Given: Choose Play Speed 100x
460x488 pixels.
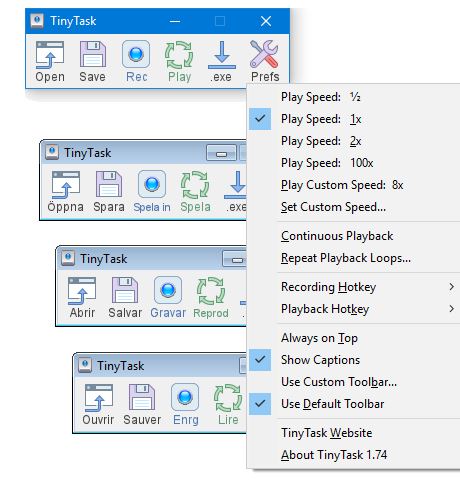Looking at the screenshot, I should click(353, 163).
